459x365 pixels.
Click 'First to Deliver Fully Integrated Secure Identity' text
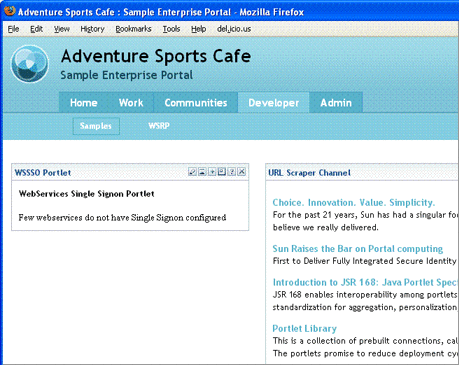point(364,261)
